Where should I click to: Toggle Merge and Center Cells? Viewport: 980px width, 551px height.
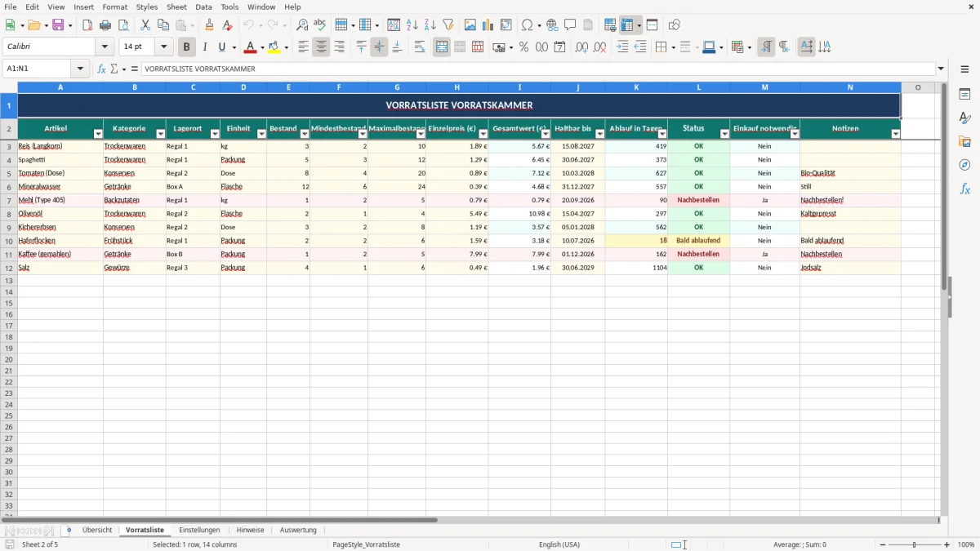tap(442, 47)
